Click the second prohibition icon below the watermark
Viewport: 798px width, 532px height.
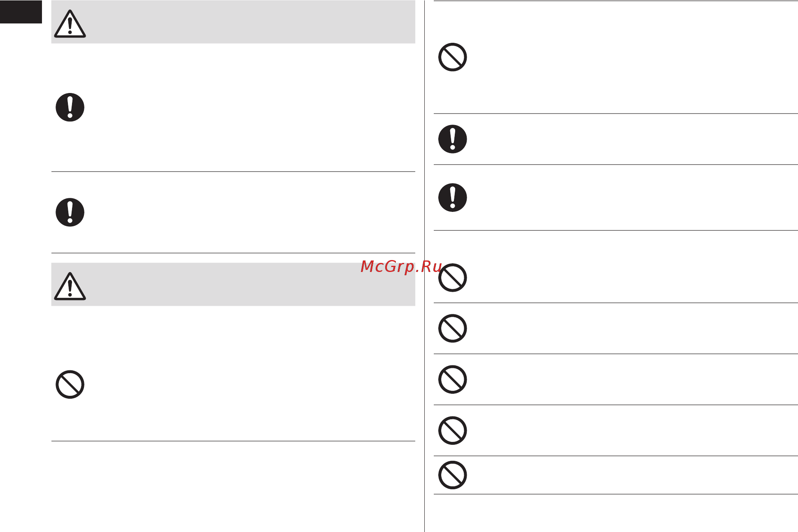[453, 328]
